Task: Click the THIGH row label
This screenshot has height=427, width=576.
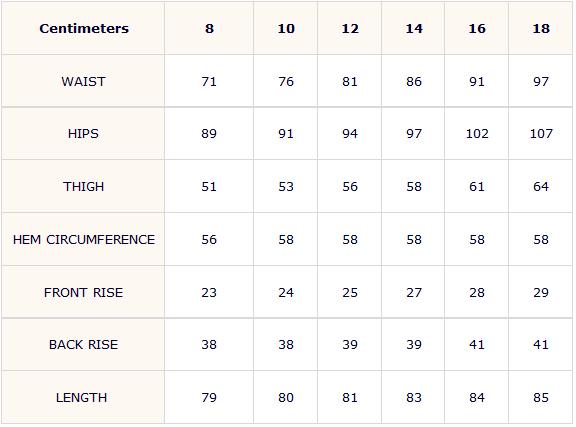Action: point(83,187)
